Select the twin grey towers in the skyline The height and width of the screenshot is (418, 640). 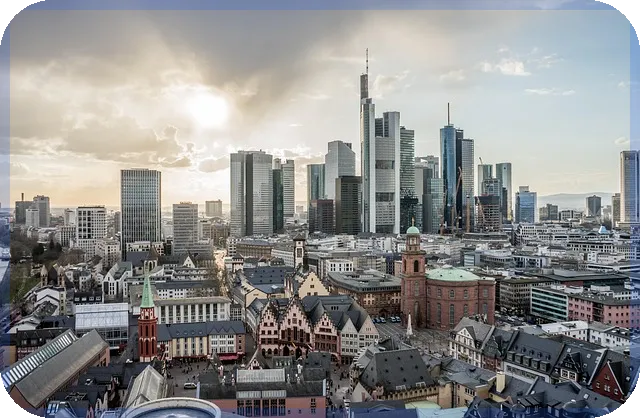[251, 193]
